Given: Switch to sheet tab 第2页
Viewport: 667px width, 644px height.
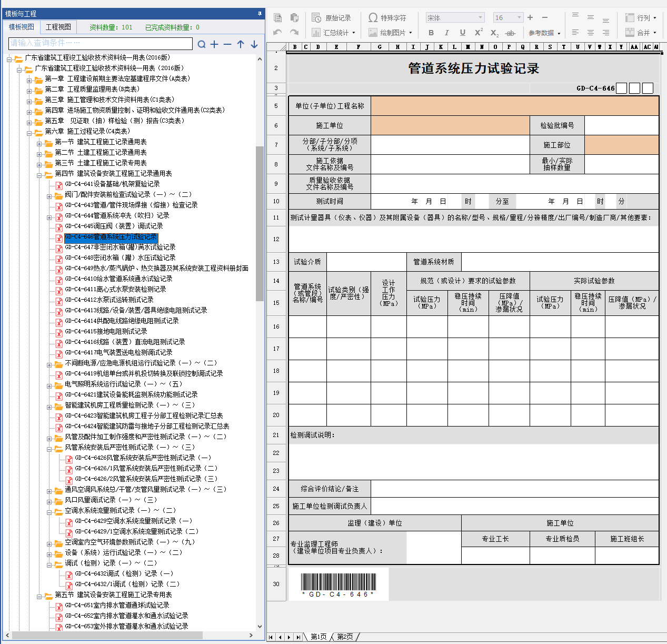Looking at the screenshot, I should [x=345, y=637].
